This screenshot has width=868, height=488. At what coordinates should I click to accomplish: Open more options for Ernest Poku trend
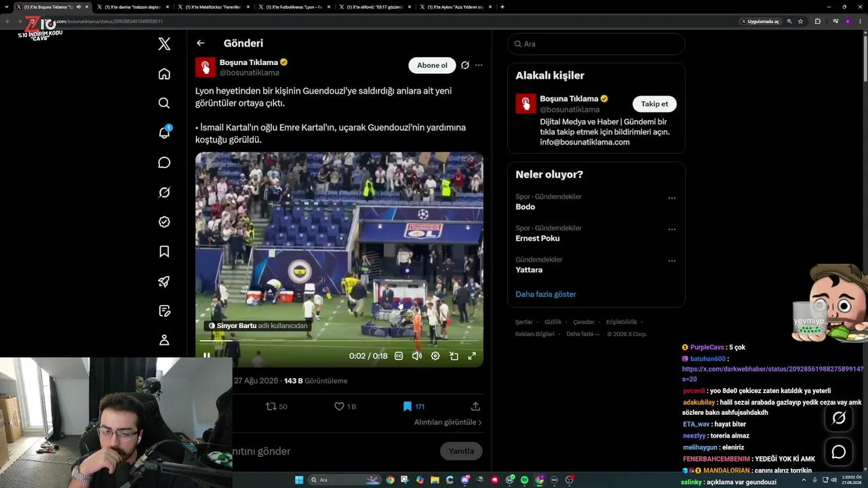click(672, 229)
